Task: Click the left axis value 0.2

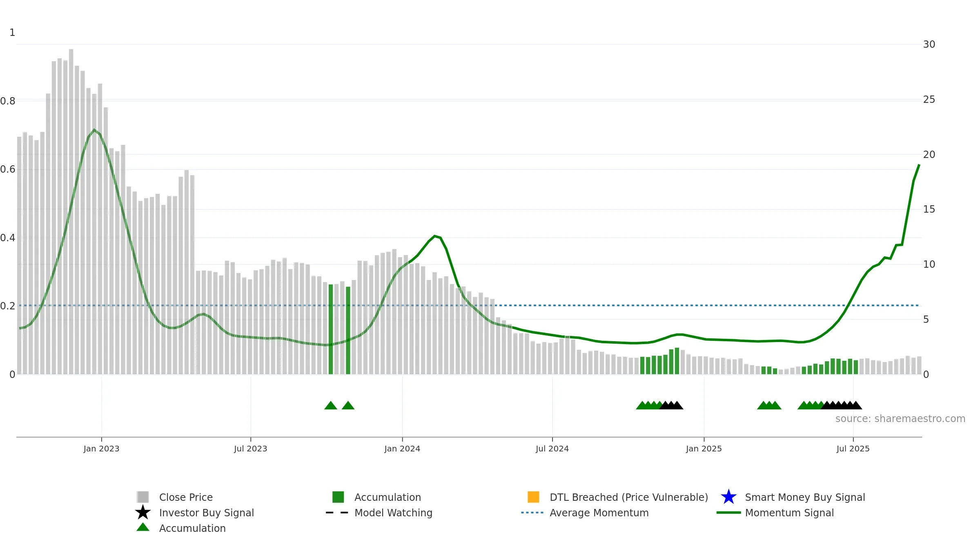Action: tap(8, 306)
